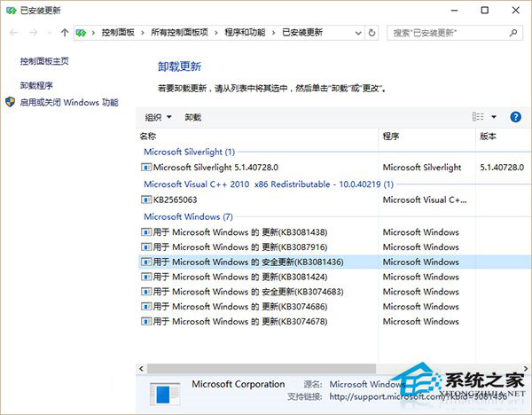
Task: Click the icon beside KB3087916
Action: (x=146, y=247)
